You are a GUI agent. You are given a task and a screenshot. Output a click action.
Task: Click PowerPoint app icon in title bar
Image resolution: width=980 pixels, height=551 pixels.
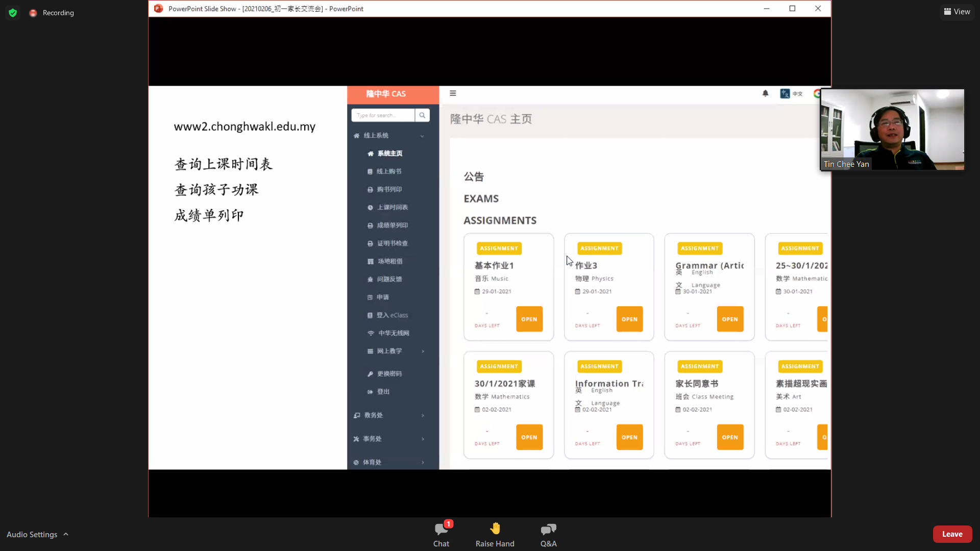pos(159,9)
